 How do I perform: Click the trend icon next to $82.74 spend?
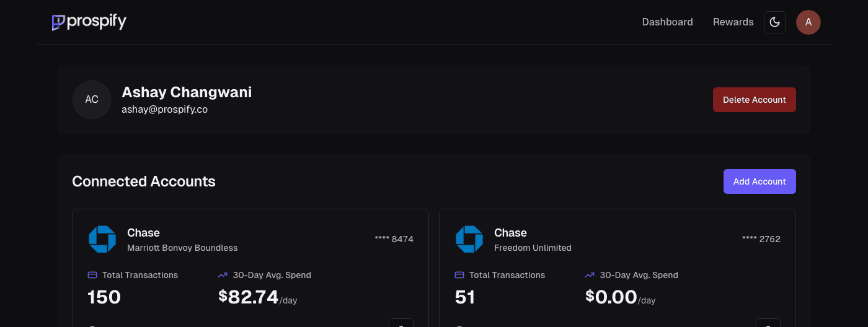223,275
